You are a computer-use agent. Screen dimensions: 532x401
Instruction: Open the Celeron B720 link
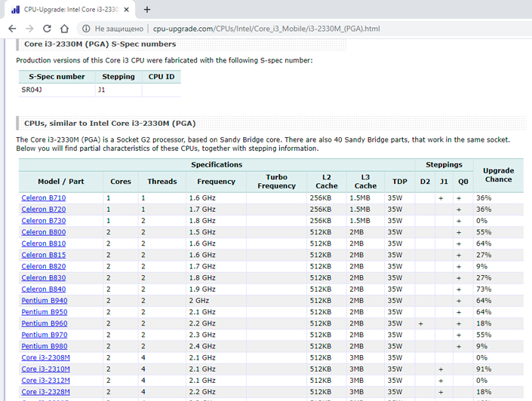[44, 210]
